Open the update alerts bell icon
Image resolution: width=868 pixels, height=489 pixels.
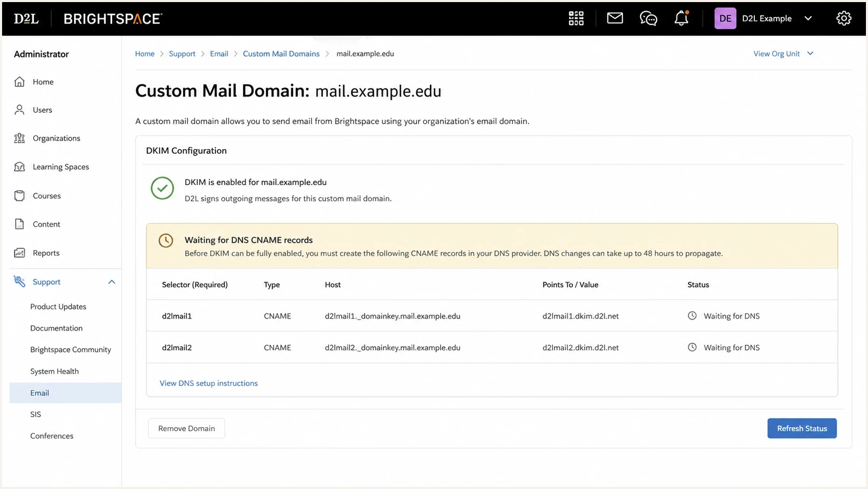tap(681, 18)
